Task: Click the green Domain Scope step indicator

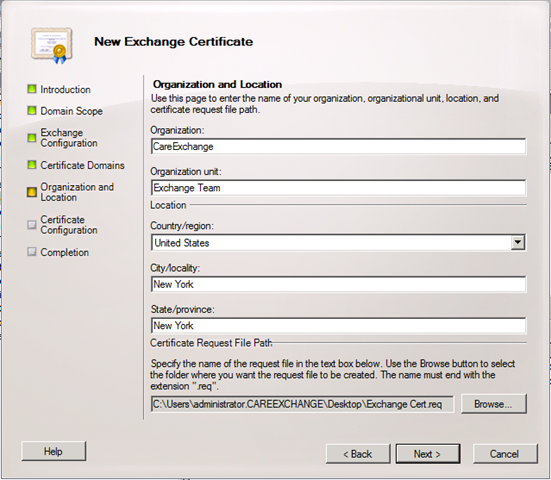Action: (32, 111)
